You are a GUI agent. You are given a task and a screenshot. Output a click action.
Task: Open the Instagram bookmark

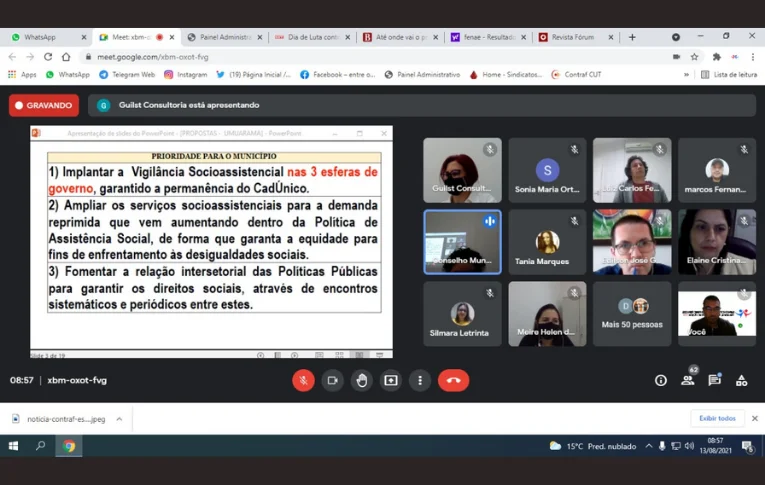(x=185, y=75)
